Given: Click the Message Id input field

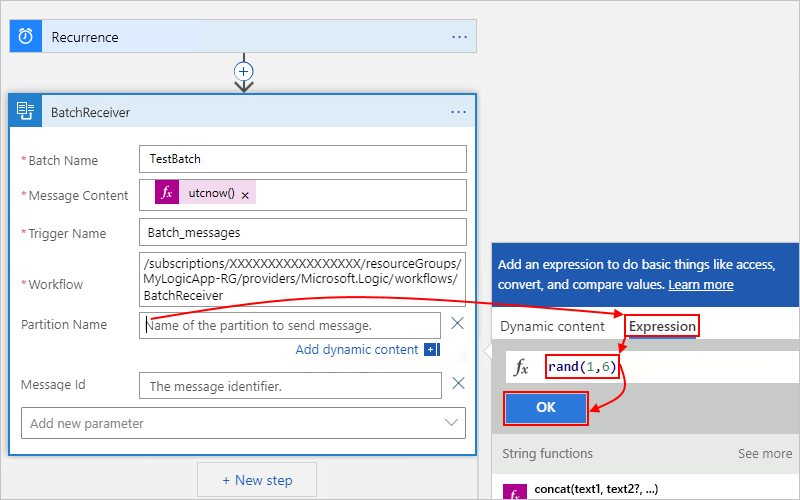Looking at the screenshot, I should [290, 386].
